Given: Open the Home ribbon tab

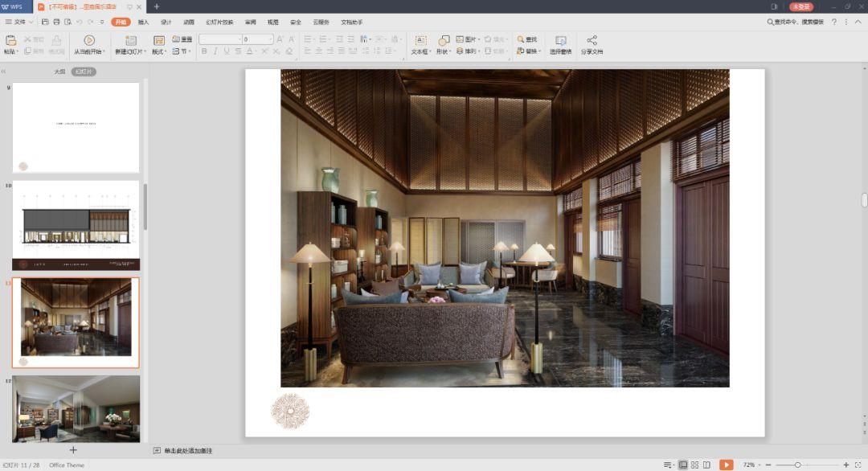Looking at the screenshot, I should (x=121, y=23).
